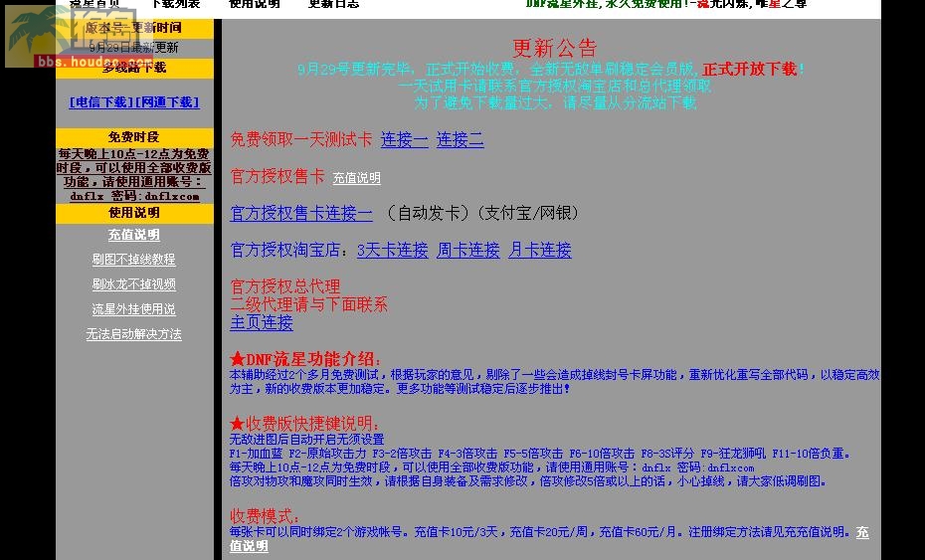
Task: Click 连接二 free test card link
Action: coord(461,140)
